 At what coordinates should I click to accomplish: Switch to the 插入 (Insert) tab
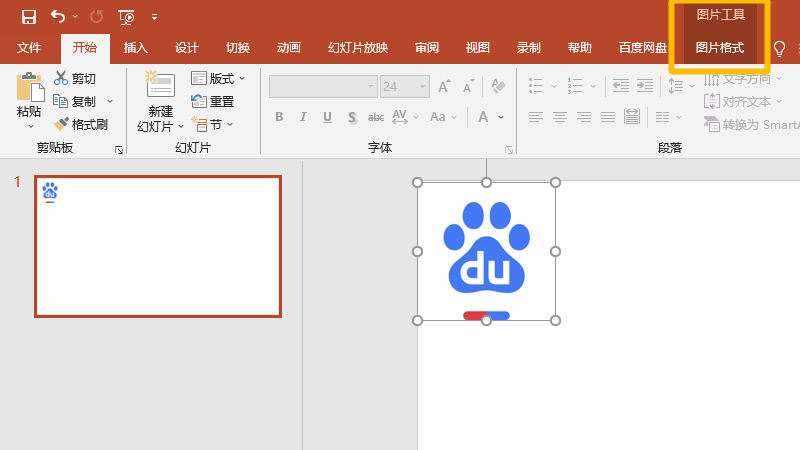[135, 48]
